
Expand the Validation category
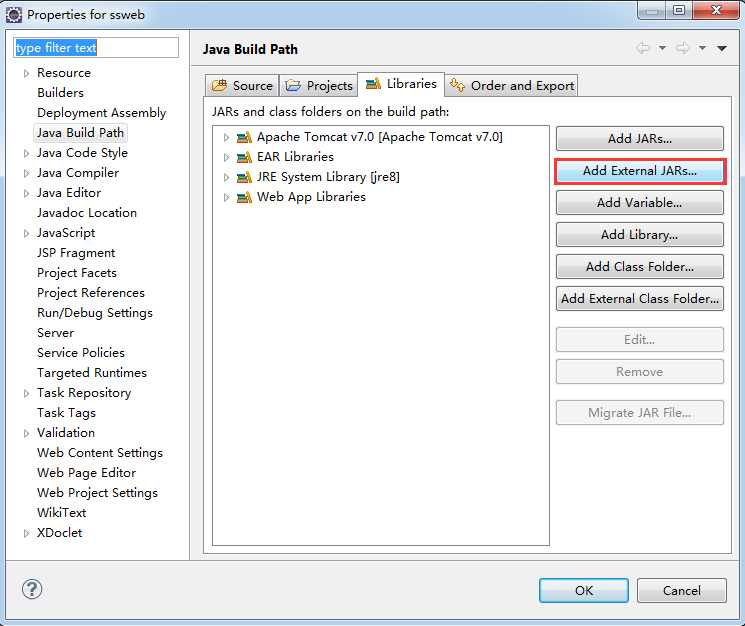pyautogui.click(x=27, y=433)
